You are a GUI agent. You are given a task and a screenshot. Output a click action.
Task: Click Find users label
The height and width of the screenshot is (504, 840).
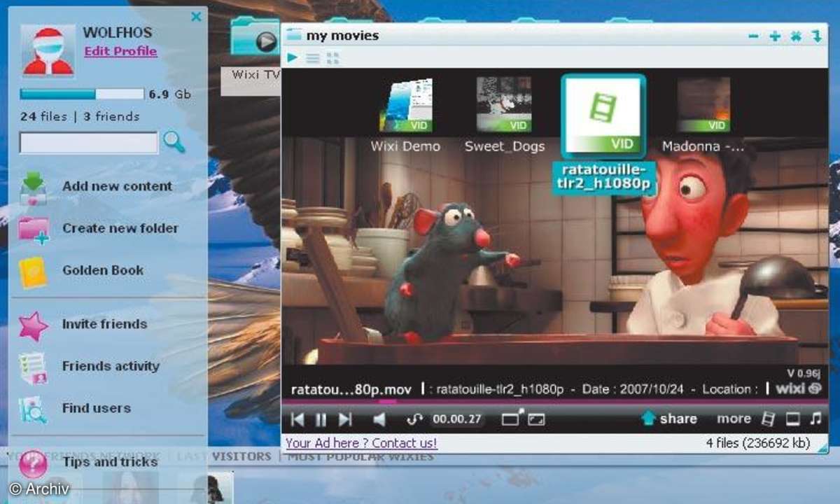coord(96,408)
